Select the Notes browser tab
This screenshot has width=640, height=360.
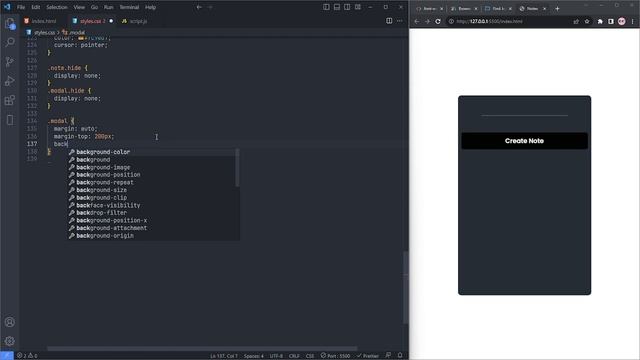[x=531, y=9]
